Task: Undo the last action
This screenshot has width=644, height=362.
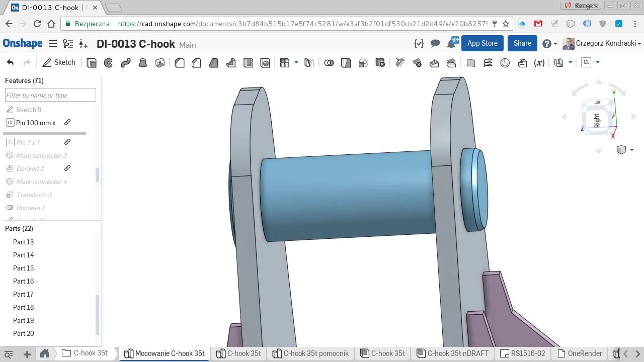Action: tap(10, 62)
